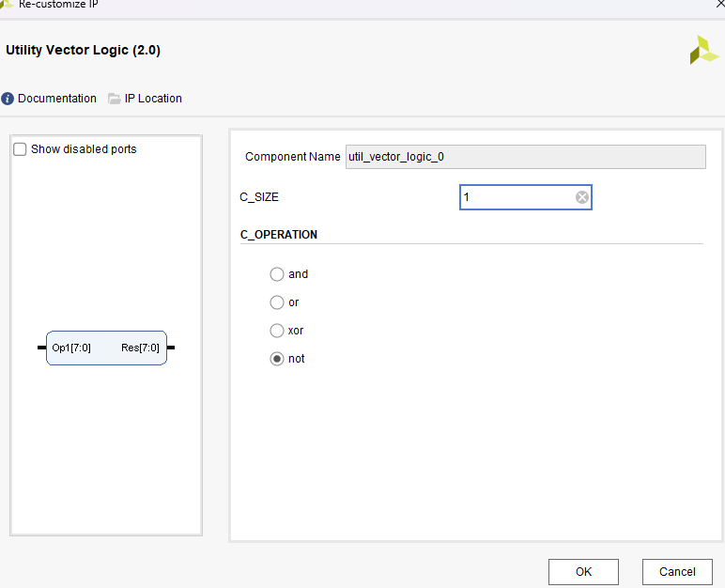Click the Vivado icon in the title bar
This screenshot has height=588, width=725.
pos(7,4)
